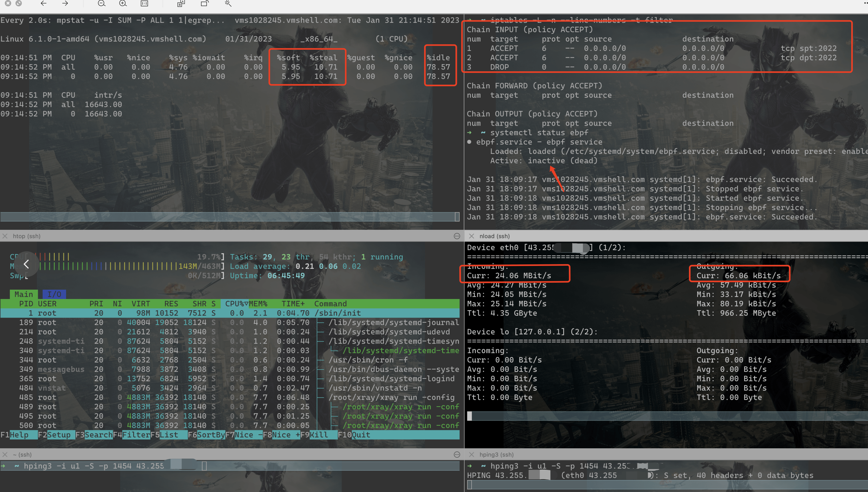Open the ~ (ssh) pane options menu
868x492 pixels.
[x=457, y=454]
